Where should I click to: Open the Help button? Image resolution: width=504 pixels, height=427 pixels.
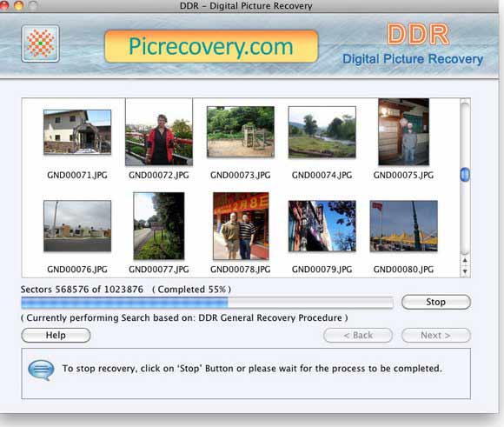[x=56, y=335]
